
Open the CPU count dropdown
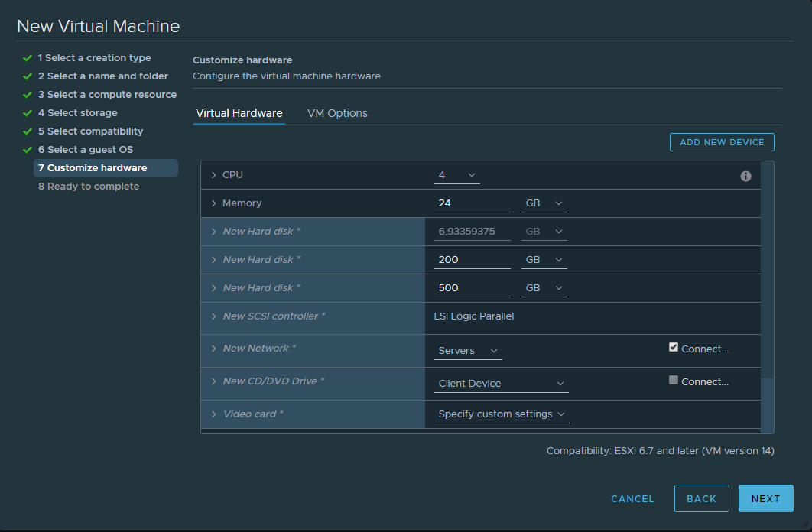tap(456, 176)
